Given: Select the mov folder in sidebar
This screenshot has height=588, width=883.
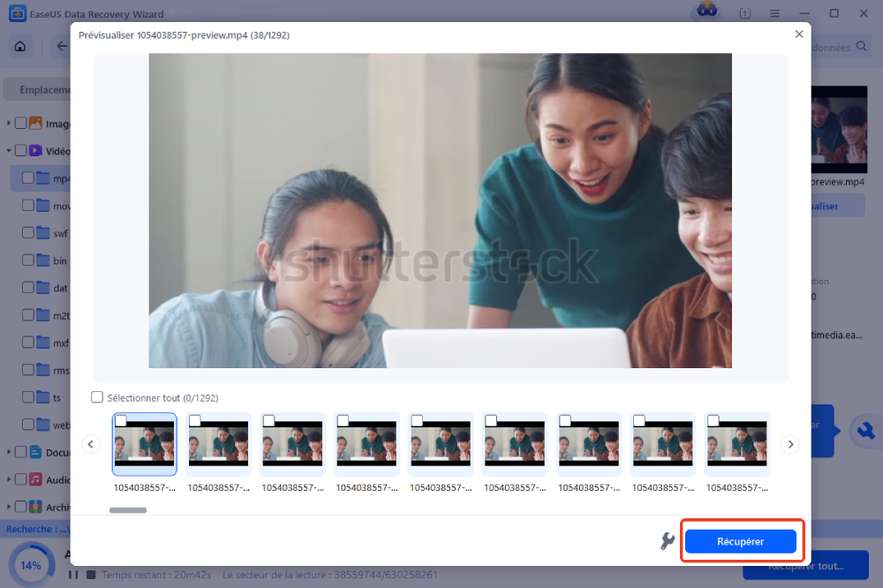Looking at the screenshot, I should [x=42, y=206].
